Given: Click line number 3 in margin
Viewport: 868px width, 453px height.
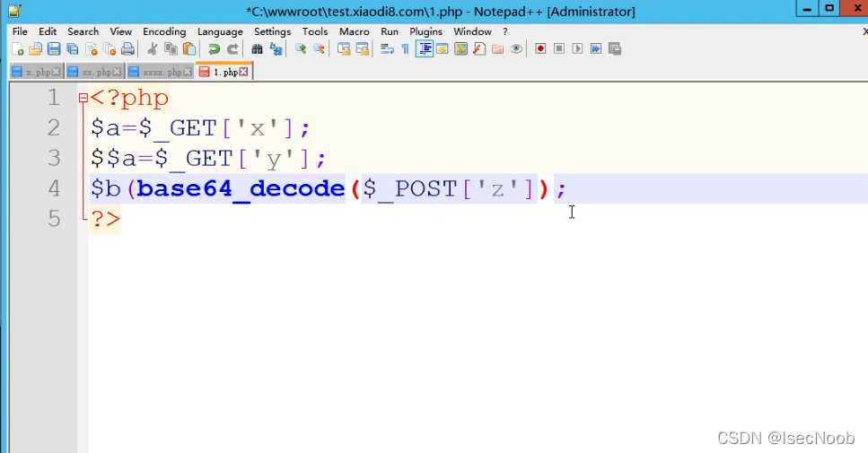Looking at the screenshot, I should point(54,158).
